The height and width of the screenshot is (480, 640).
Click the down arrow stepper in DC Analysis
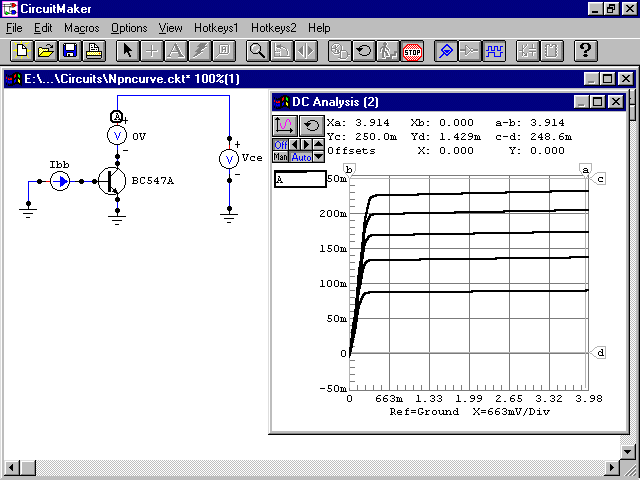(318, 157)
